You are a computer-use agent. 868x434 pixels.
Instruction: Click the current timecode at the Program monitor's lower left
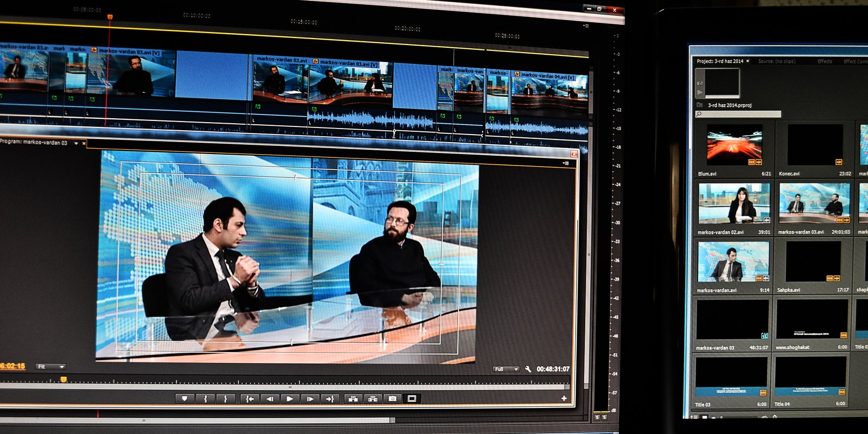point(12,366)
